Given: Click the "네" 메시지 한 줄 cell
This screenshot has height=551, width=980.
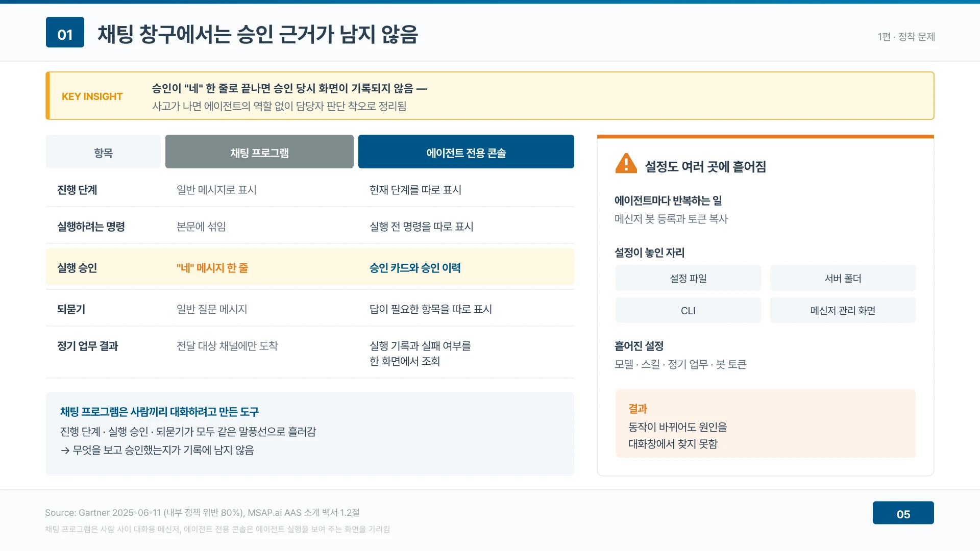Looking at the screenshot, I should pos(212,268).
